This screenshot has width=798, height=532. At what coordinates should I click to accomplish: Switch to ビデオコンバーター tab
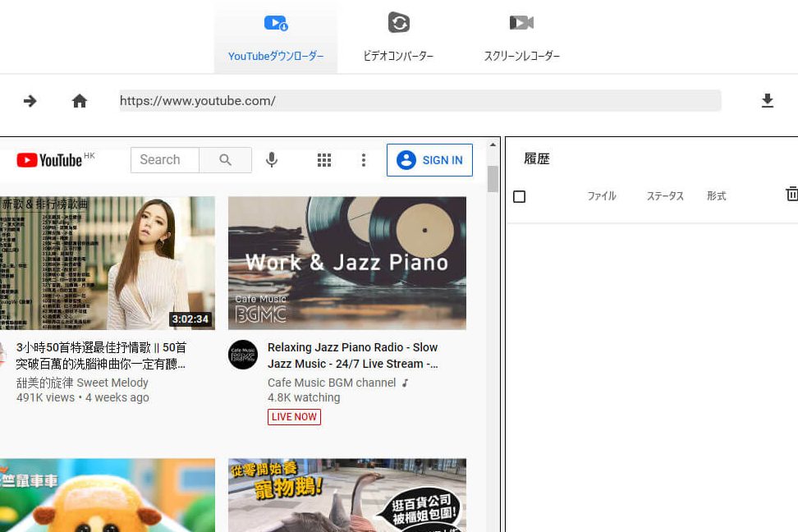click(398, 38)
